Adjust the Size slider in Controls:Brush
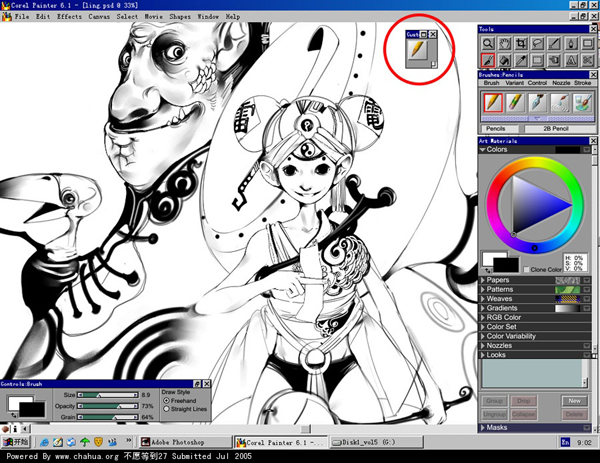This screenshot has height=463, width=600. click(108, 395)
